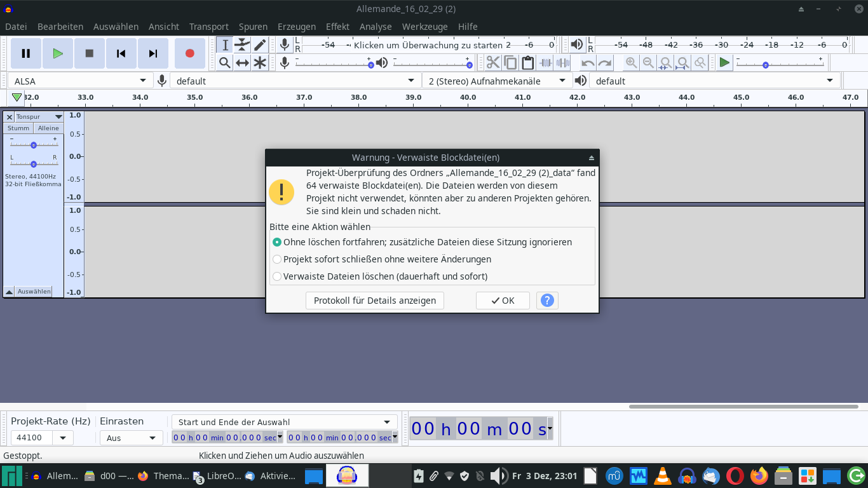Open the Bearbeiten menu

(x=60, y=27)
